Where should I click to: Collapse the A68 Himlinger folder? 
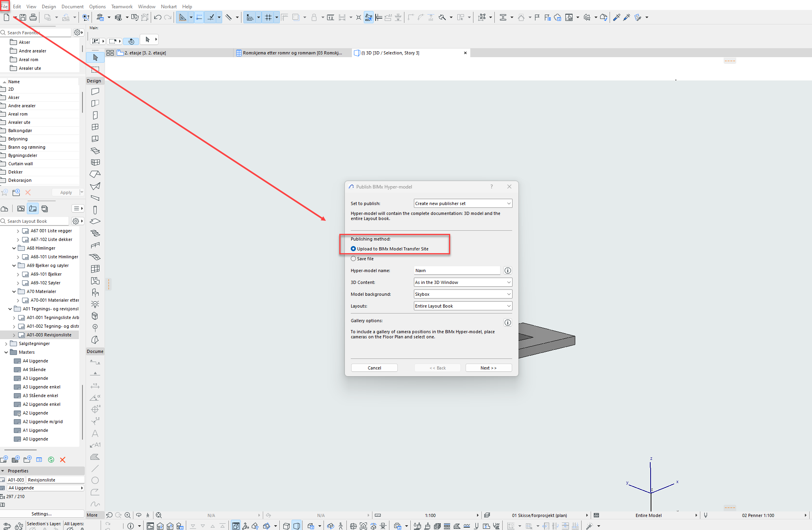click(14, 248)
